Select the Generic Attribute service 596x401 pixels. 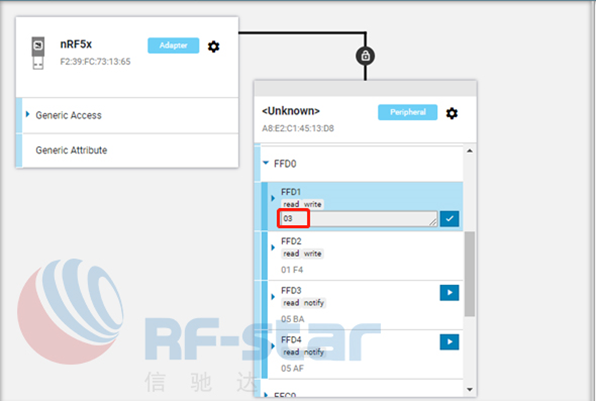[71, 150]
